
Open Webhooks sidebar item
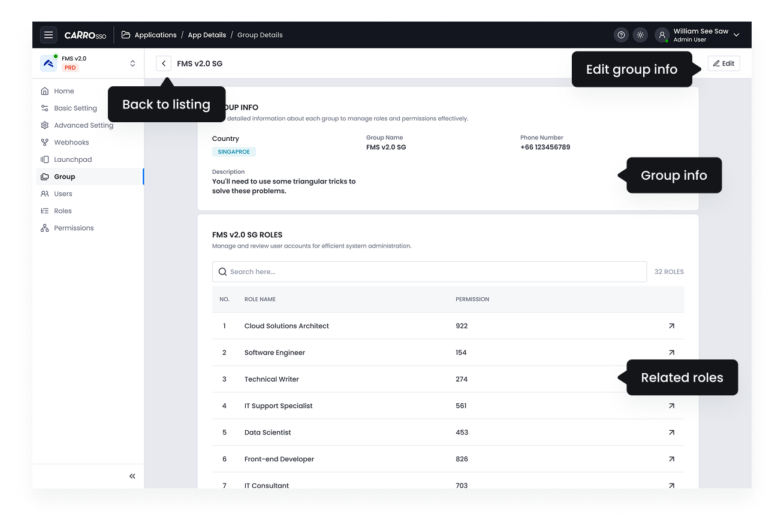(71, 143)
